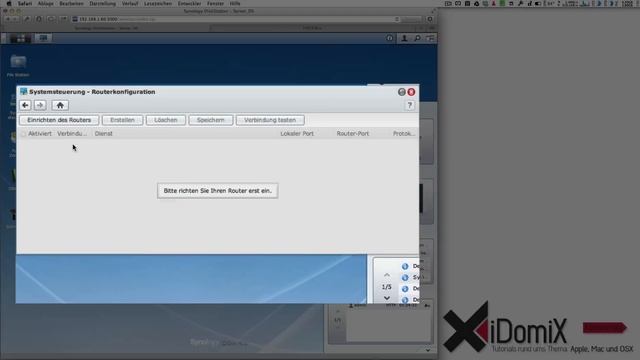This screenshot has height=360, width=640.
Task: Open the Verlauf menu
Action: tap(130, 3)
